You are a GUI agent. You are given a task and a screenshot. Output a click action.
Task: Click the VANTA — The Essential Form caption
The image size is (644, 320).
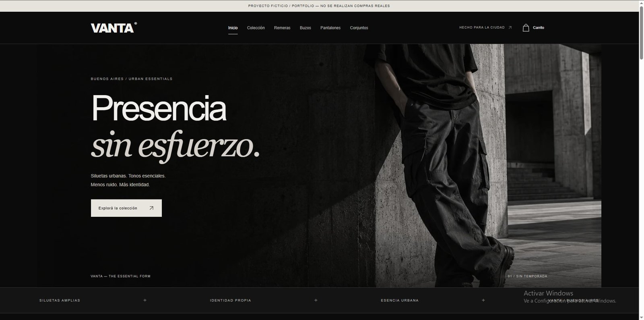(x=121, y=276)
